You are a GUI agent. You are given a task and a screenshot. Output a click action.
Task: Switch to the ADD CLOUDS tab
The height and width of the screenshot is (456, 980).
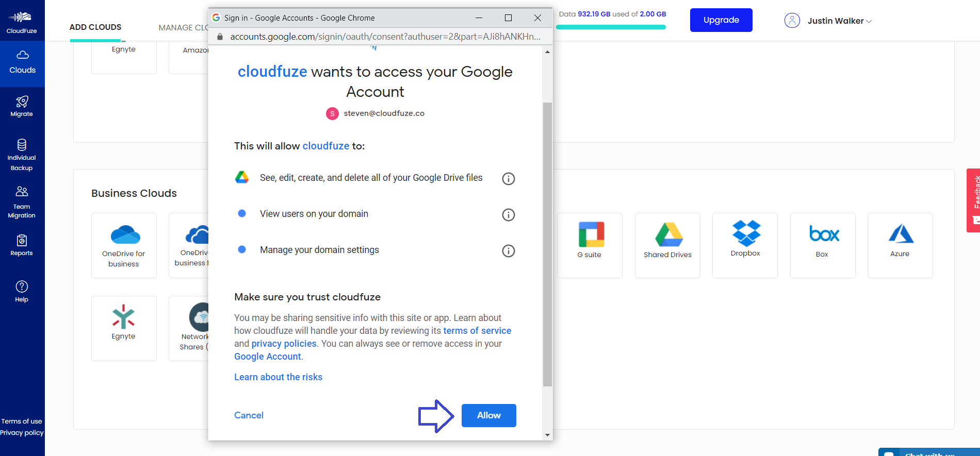[95, 27]
